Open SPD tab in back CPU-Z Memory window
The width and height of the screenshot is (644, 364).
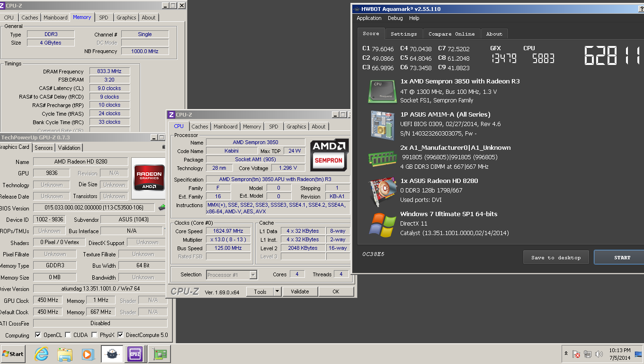point(104,18)
